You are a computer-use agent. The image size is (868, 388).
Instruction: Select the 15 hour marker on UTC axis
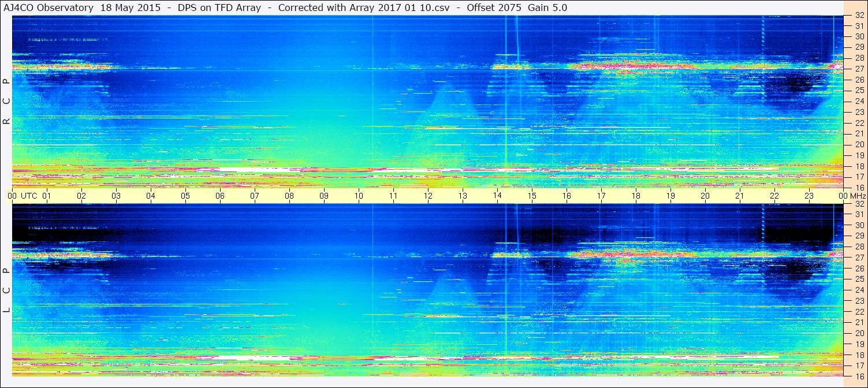pos(532,196)
